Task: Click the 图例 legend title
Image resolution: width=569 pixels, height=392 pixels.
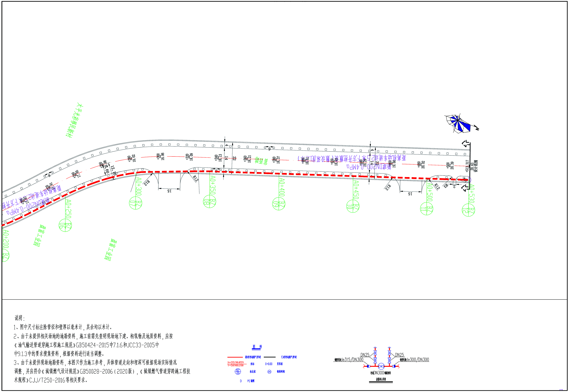Action: tap(257, 347)
